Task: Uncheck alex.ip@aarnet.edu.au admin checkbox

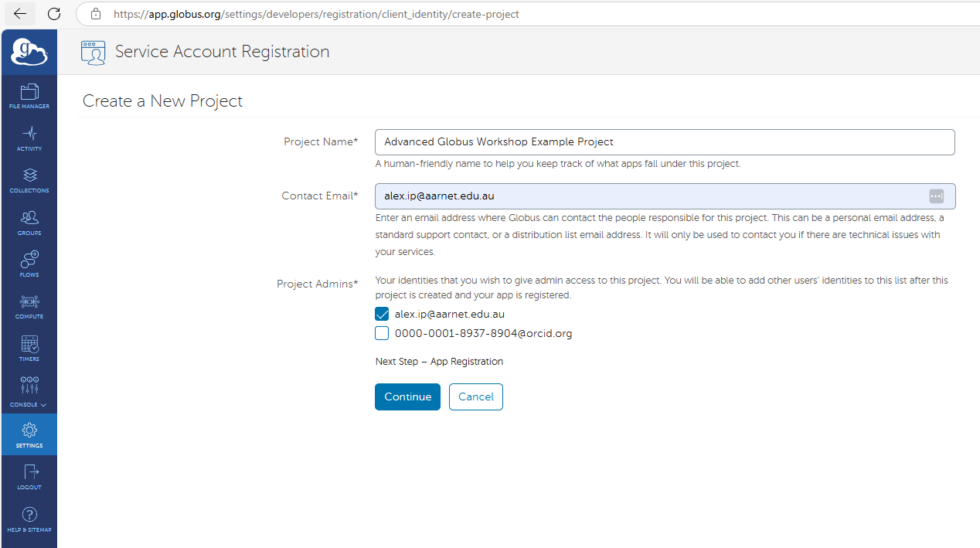Action: coord(382,315)
